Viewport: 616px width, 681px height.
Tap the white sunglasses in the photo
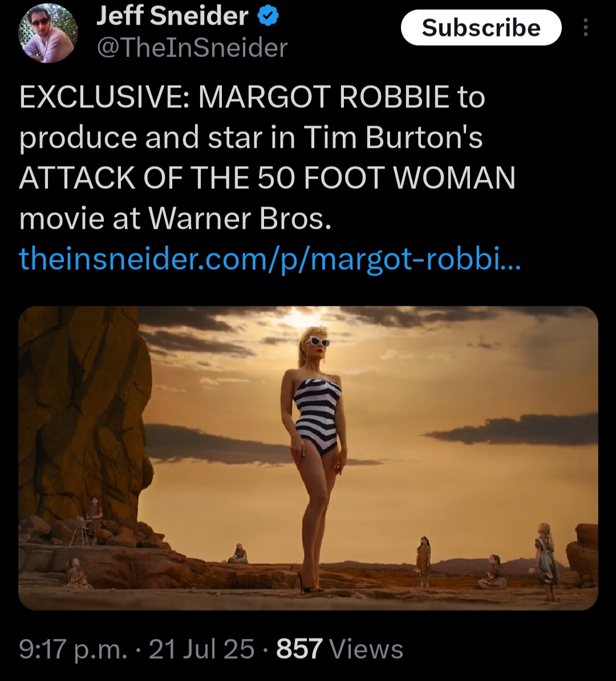tap(317, 342)
